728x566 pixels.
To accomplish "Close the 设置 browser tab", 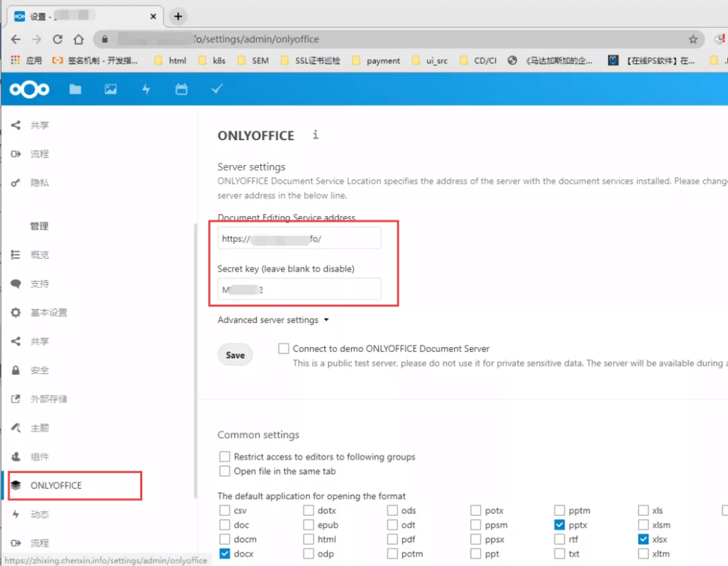I will point(154,16).
